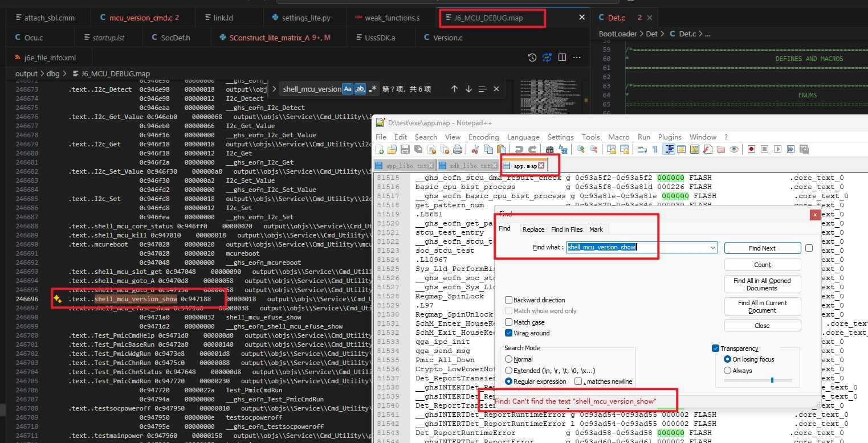Expand the replace toggle chevron in find widget
Viewport: 868px width, 443px height.
point(274,89)
